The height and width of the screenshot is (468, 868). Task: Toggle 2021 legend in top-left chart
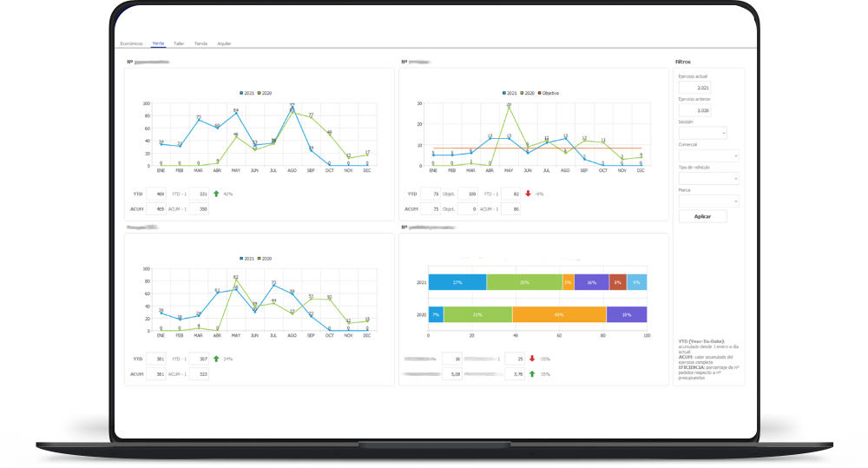point(247,93)
